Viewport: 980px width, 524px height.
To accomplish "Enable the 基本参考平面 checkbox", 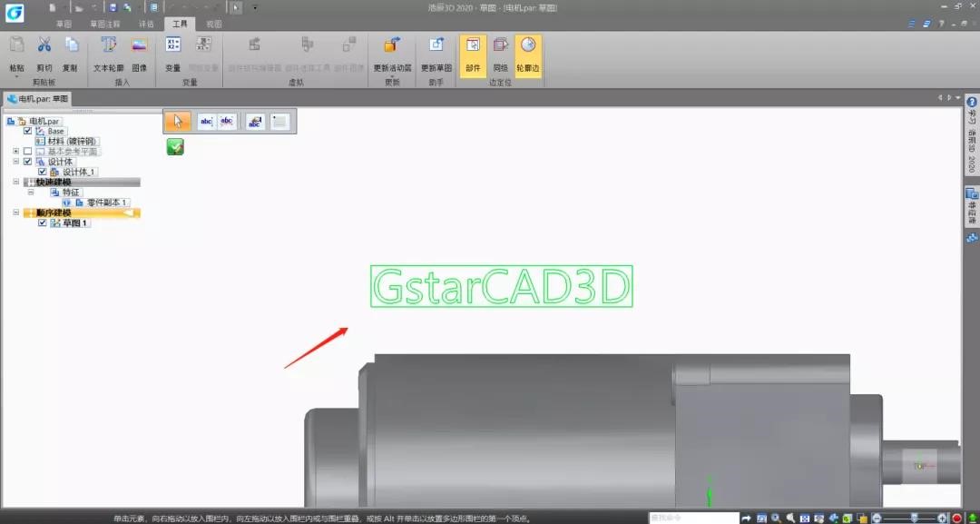I will [x=27, y=152].
